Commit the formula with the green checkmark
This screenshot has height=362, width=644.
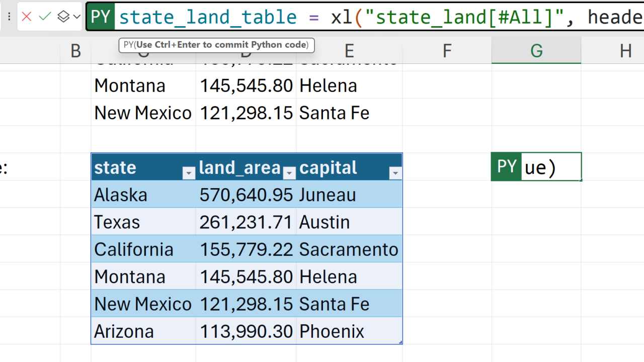(x=45, y=17)
